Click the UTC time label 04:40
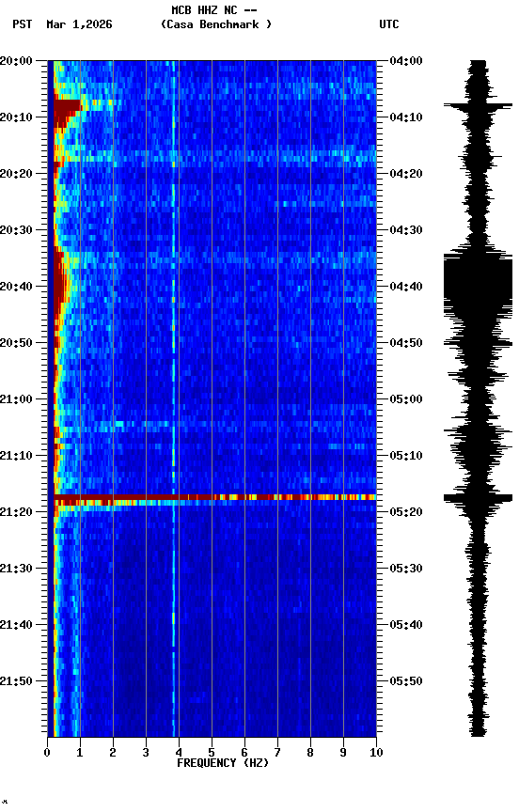 point(406,287)
